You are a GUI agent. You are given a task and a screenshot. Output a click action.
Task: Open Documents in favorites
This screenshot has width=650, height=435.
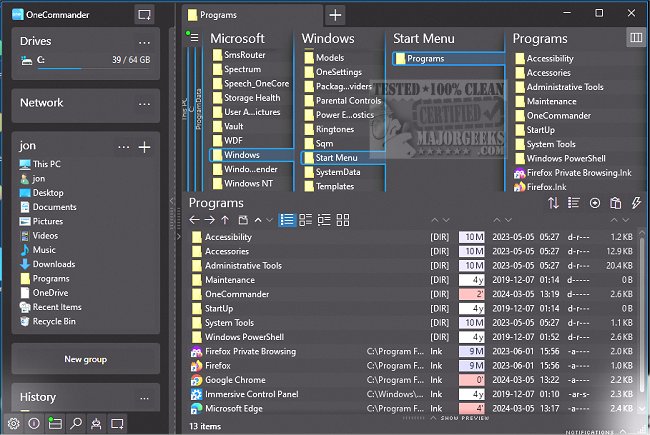pyautogui.click(x=48, y=207)
